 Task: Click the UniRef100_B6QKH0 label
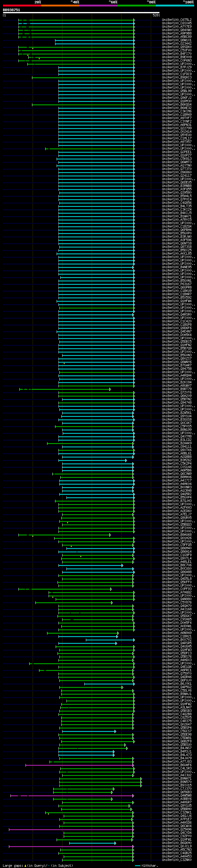(177, 843)
